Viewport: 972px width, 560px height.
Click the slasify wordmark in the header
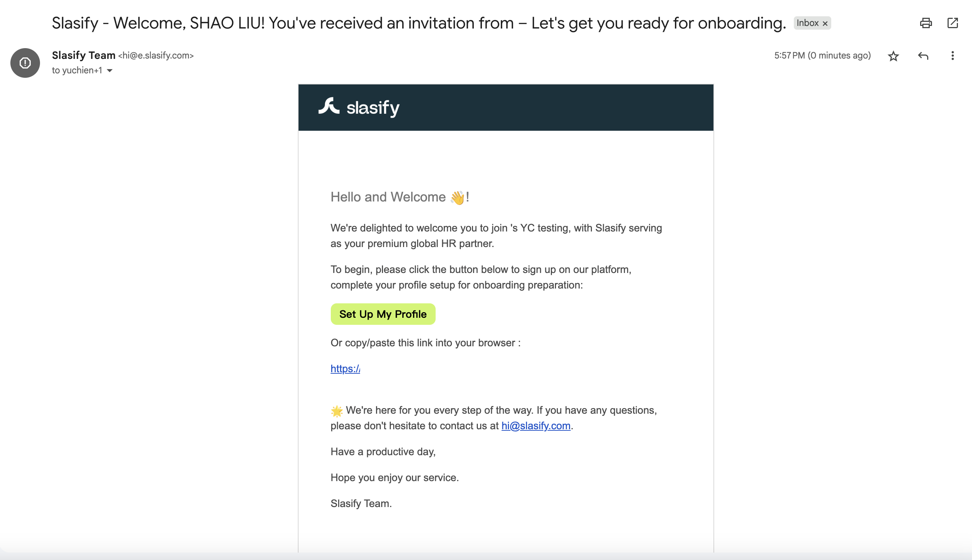pos(373,108)
